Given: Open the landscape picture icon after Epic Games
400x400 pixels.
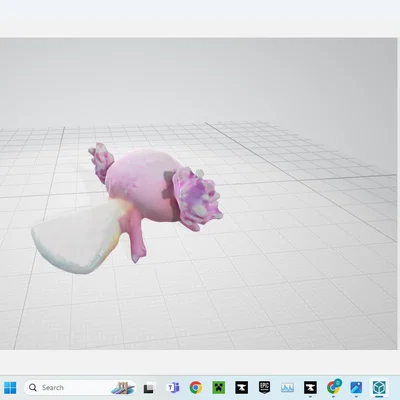Looking at the screenshot, I should pos(287,388).
